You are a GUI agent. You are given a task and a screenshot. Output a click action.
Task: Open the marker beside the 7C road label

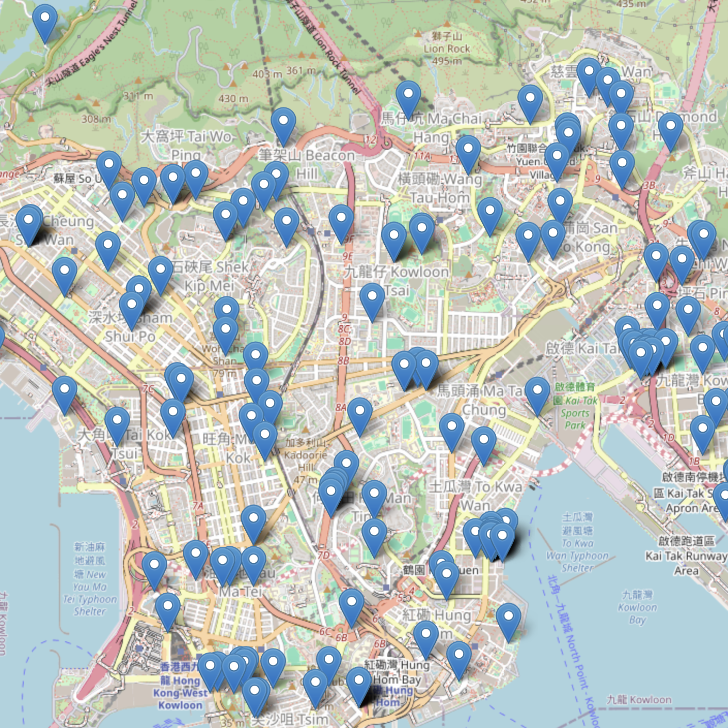[x=181, y=385]
